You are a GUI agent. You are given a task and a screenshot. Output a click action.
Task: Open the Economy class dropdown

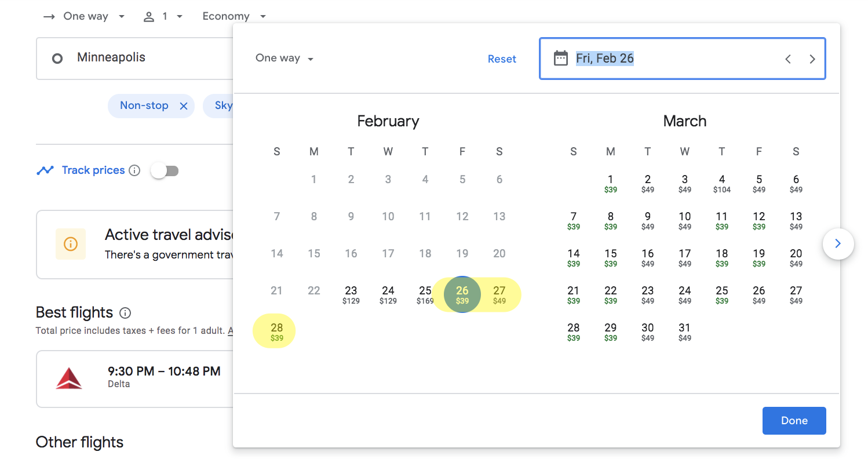(234, 16)
